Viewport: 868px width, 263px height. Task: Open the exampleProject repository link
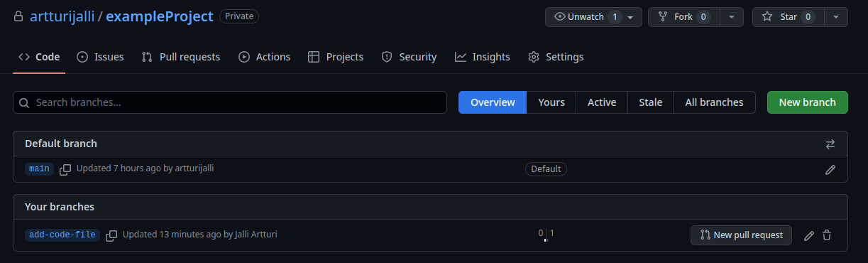tap(160, 16)
